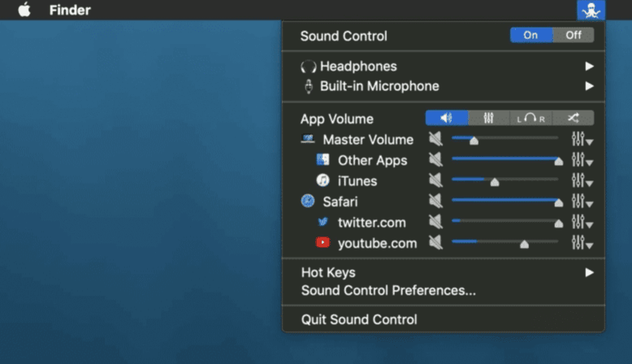Viewport: 632px width, 364px height.
Task: Open Master Volume EQ options dropdown
Action: point(582,140)
